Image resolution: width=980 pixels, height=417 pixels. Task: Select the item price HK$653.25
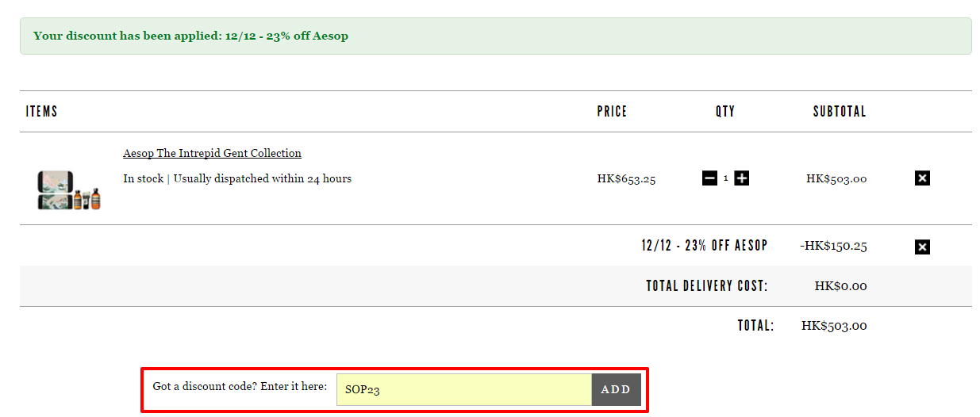point(626,179)
